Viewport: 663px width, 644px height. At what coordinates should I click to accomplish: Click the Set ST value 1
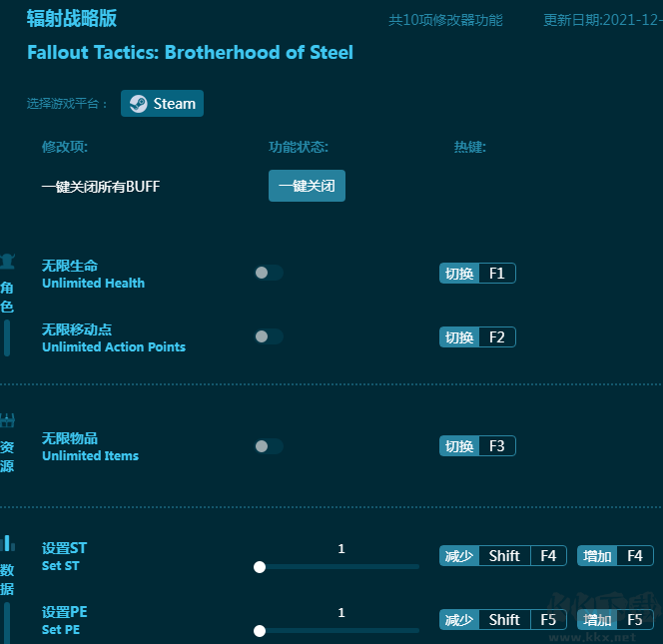point(341,549)
